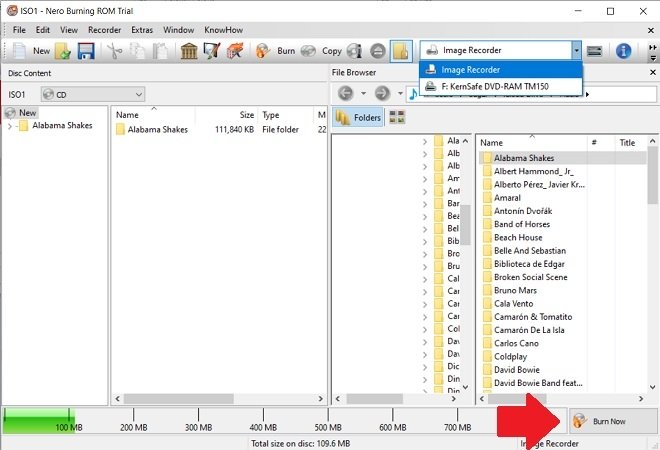The image size is (660, 450).
Task: Close the ISO1 compilation document
Action: click(x=650, y=30)
